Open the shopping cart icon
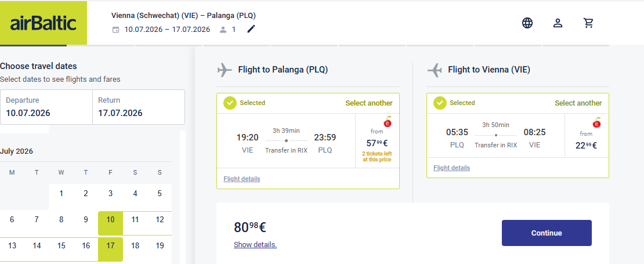The height and width of the screenshot is (264, 644). (x=588, y=23)
